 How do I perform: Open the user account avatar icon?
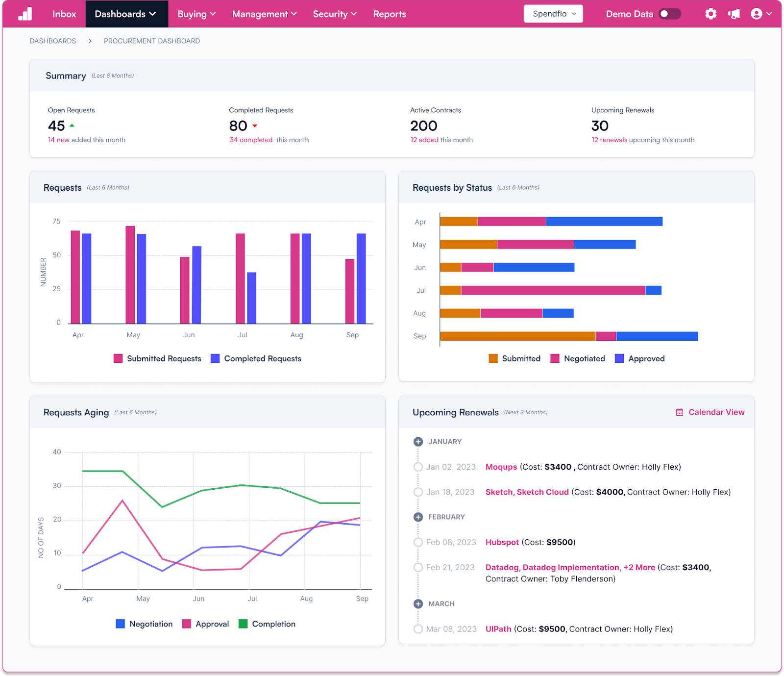756,14
